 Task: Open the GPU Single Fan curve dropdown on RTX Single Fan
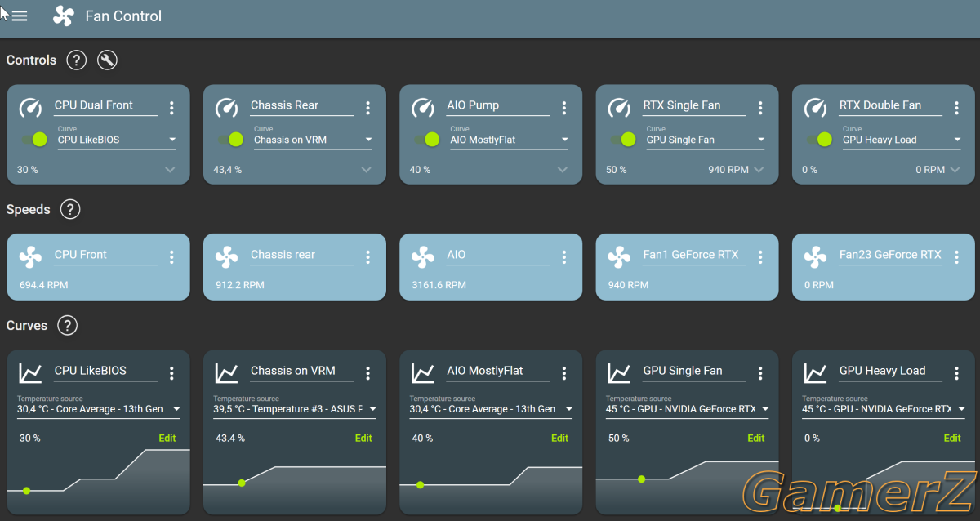point(706,140)
